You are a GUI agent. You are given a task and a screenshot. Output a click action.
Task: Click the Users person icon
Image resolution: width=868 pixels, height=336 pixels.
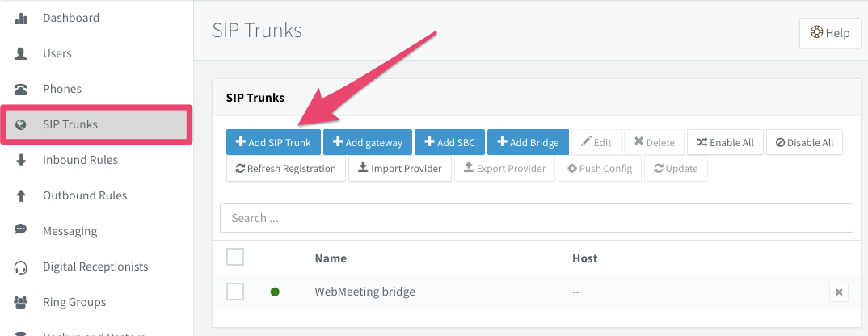click(21, 53)
